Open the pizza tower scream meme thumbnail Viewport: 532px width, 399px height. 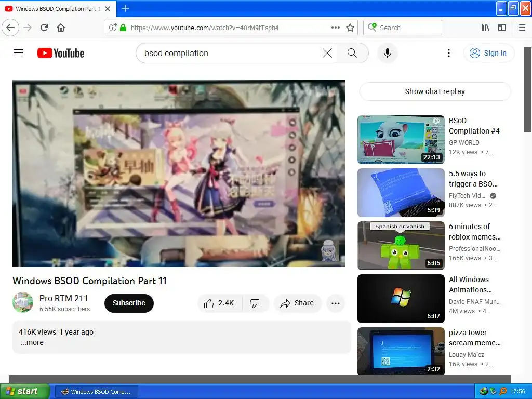tap(401, 351)
